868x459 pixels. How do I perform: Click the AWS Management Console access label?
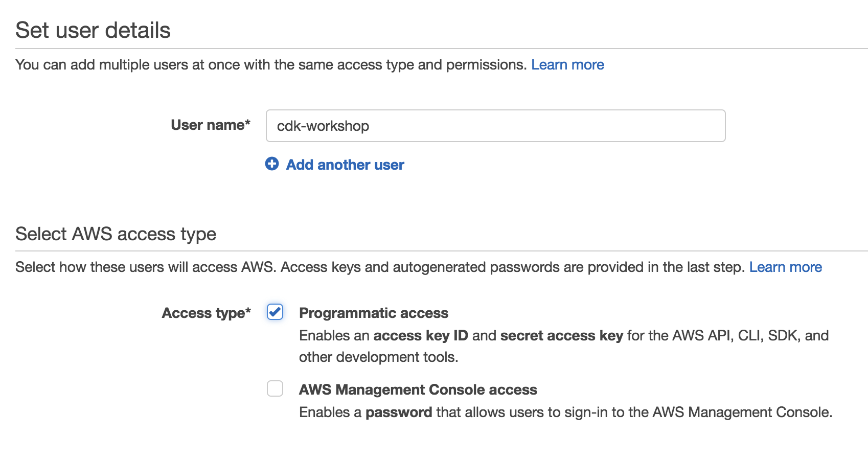tap(418, 389)
